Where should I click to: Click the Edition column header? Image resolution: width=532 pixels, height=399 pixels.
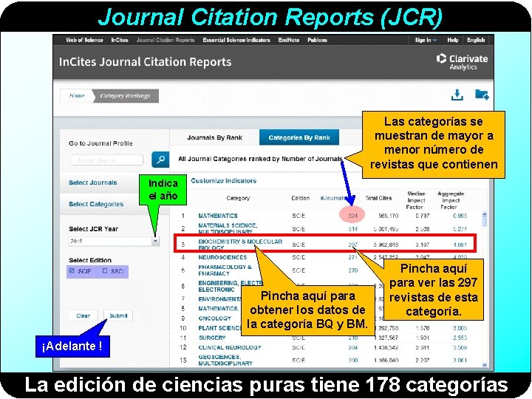click(x=300, y=198)
